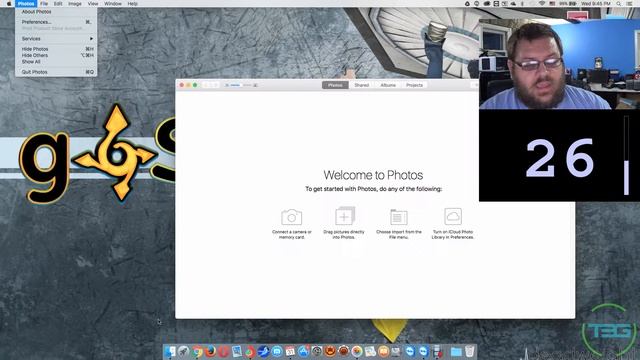Expand the Services submenu
640x360 pixels.
[x=56, y=39]
